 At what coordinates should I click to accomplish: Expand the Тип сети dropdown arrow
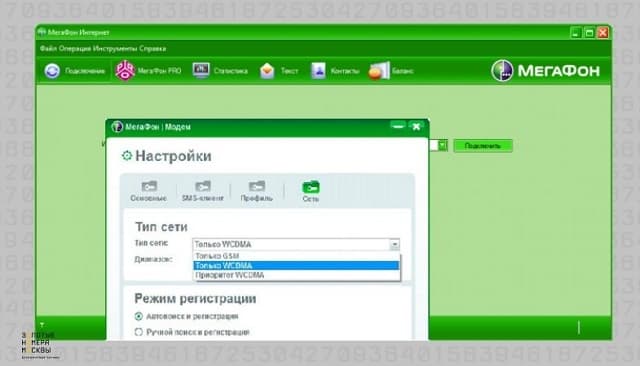394,244
